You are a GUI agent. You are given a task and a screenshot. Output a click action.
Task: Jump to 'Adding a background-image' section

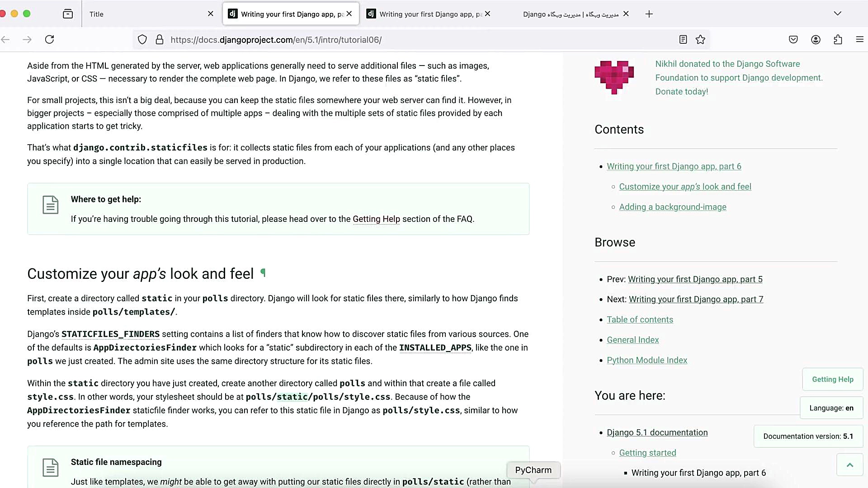[673, 207]
